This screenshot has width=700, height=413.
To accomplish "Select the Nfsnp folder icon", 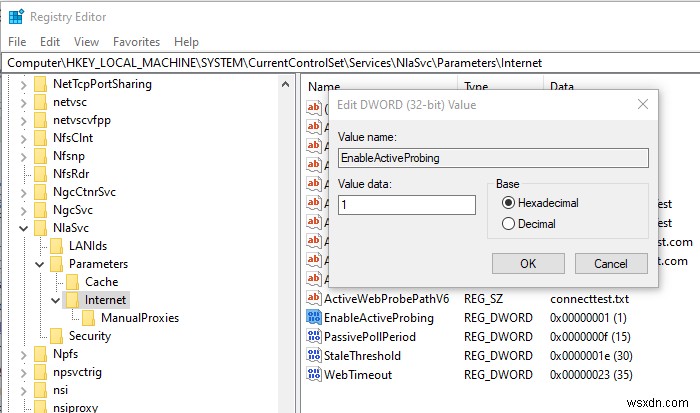I will point(40,156).
